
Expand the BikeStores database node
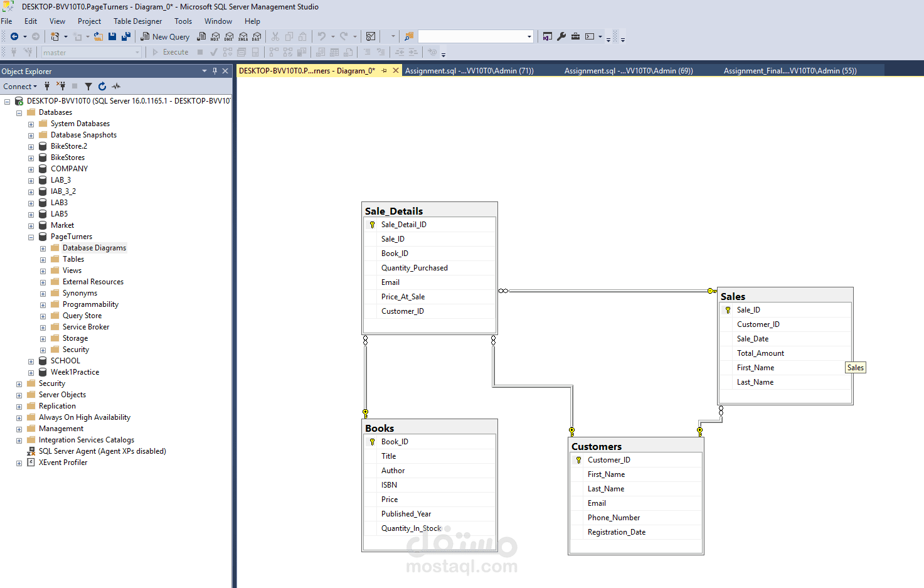(x=31, y=158)
